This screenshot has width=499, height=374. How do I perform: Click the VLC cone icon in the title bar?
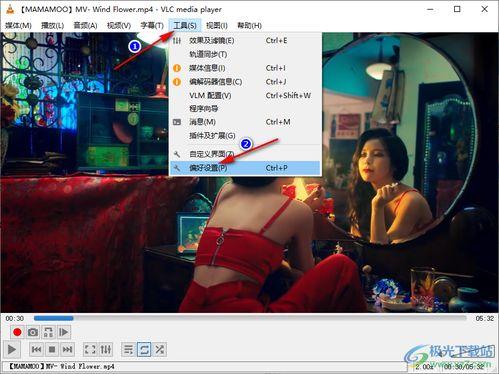pos(10,9)
